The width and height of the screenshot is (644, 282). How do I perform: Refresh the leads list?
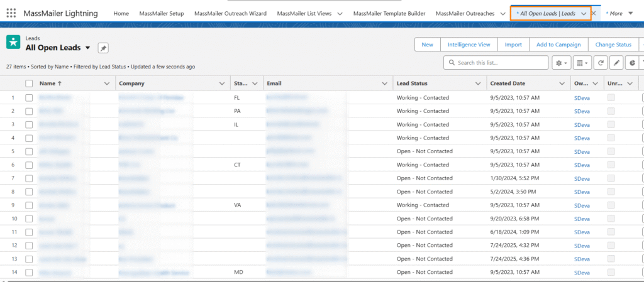click(x=601, y=63)
